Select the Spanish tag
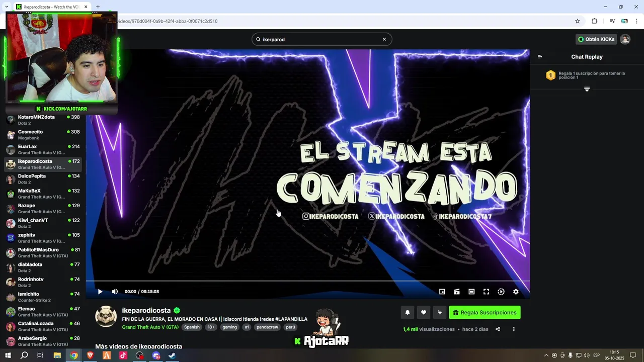Image resolution: width=644 pixels, height=362 pixels. (192, 327)
